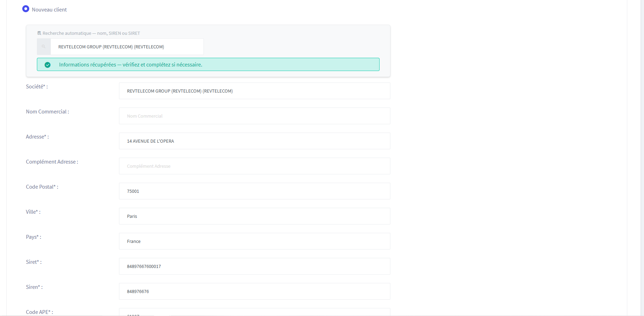Image resolution: width=644 pixels, height=316 pixels.
Task: Click the search magnifier icon in automatic search
Action: tap(43, 47)
